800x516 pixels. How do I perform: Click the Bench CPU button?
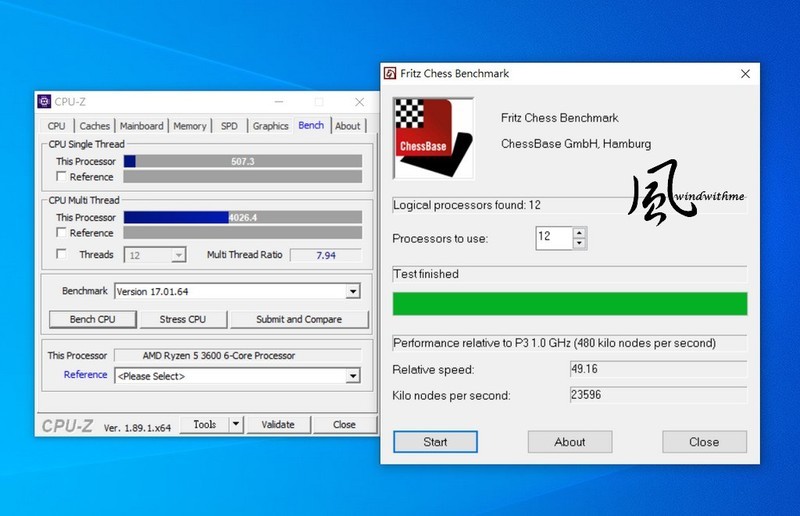(x=92, y=320)
